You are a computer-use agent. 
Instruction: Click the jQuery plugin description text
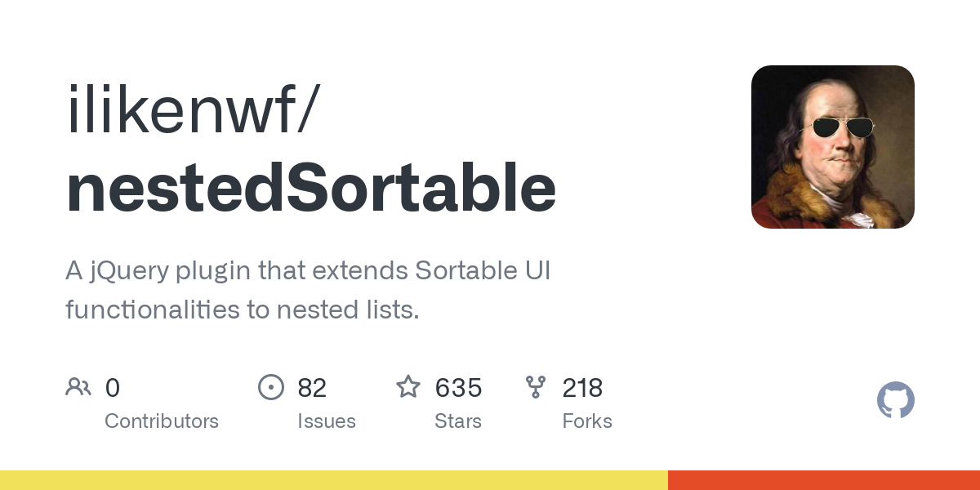coord(308,291)
